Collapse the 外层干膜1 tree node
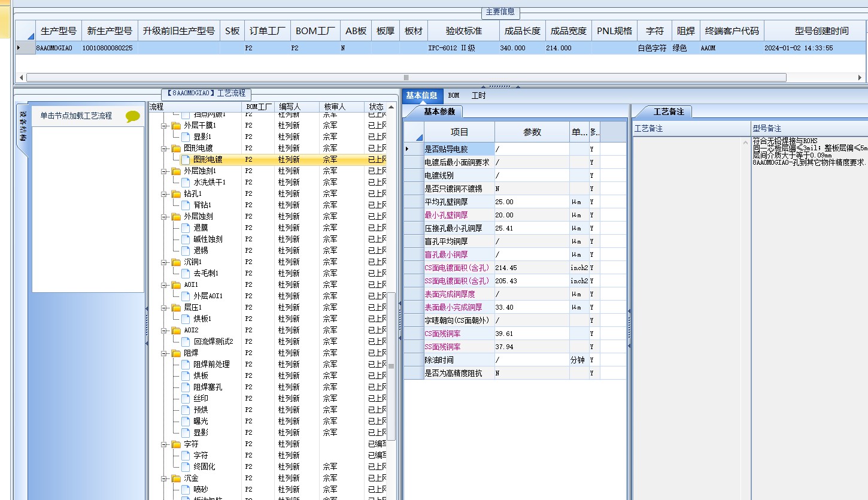This screenshot has height=500, width=868. point(163,126)
